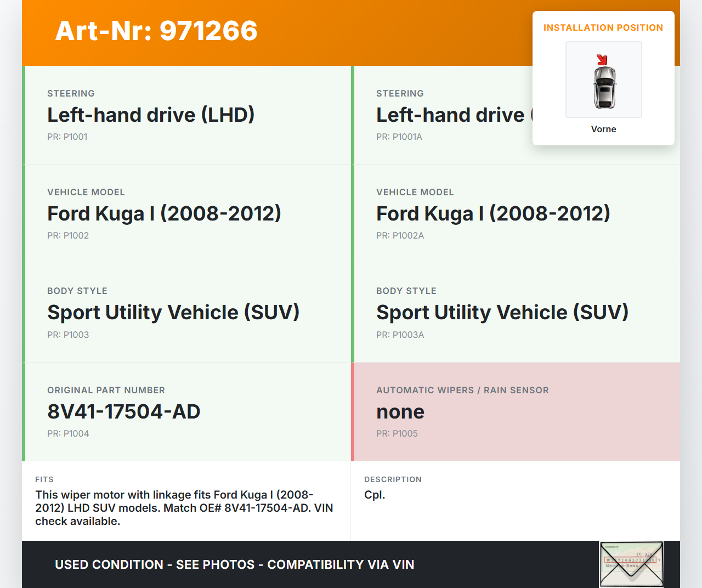
Task: Click the 'Original Part Number' label
Action: [x=106, y=390]
